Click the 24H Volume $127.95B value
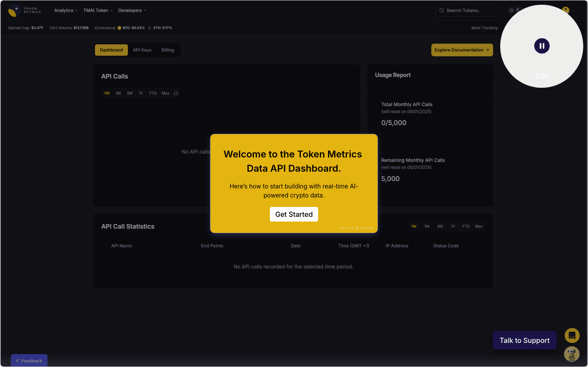588x367 pixels. [81, 28]
